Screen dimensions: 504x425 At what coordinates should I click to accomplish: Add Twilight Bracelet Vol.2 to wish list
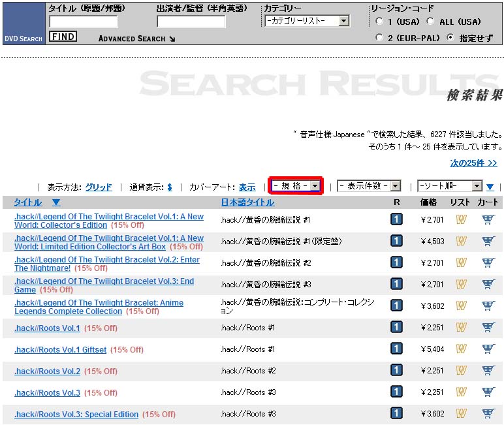coord(461,262)
